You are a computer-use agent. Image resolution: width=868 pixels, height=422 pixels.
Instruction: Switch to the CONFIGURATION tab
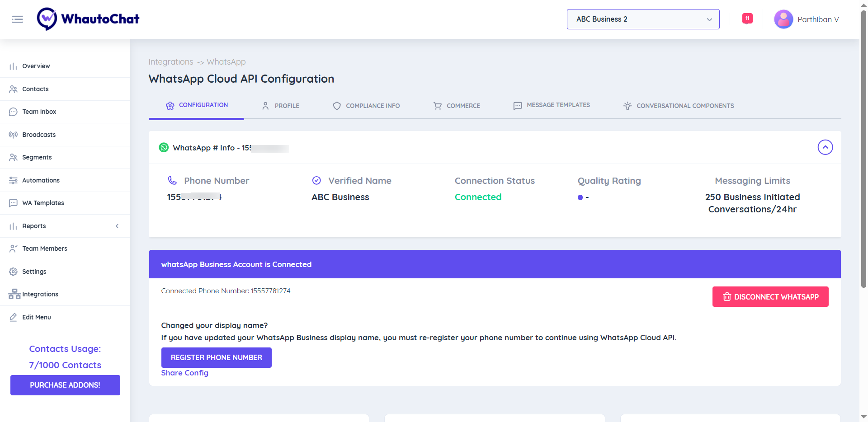pyautogui.click(x=196, y=105)
